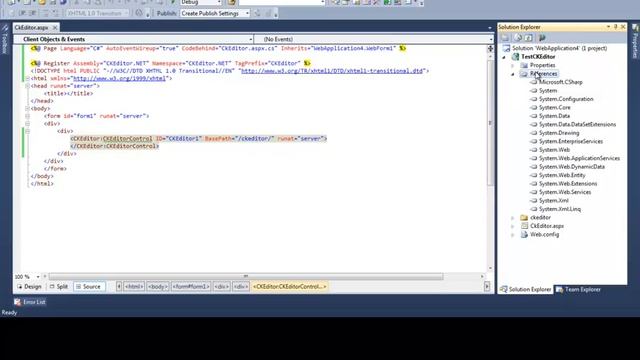Click the CkEditor.aspx file icon in tree
The image size is (640, 360).
pos(524,226)
